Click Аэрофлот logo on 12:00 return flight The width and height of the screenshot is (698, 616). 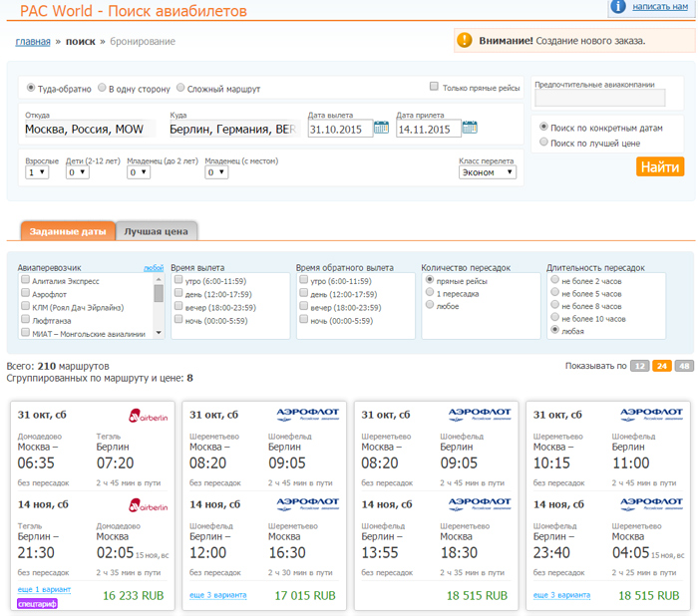coord(307,503)
